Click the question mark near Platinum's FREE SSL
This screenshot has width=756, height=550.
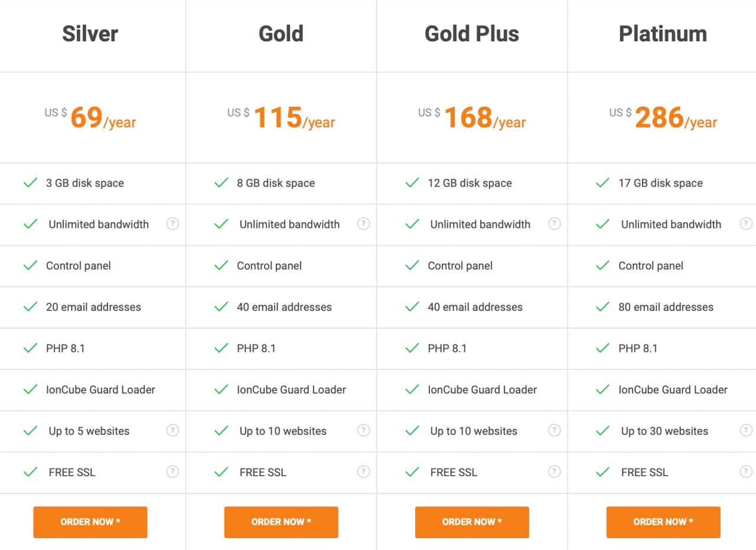[x=745, y=472]
